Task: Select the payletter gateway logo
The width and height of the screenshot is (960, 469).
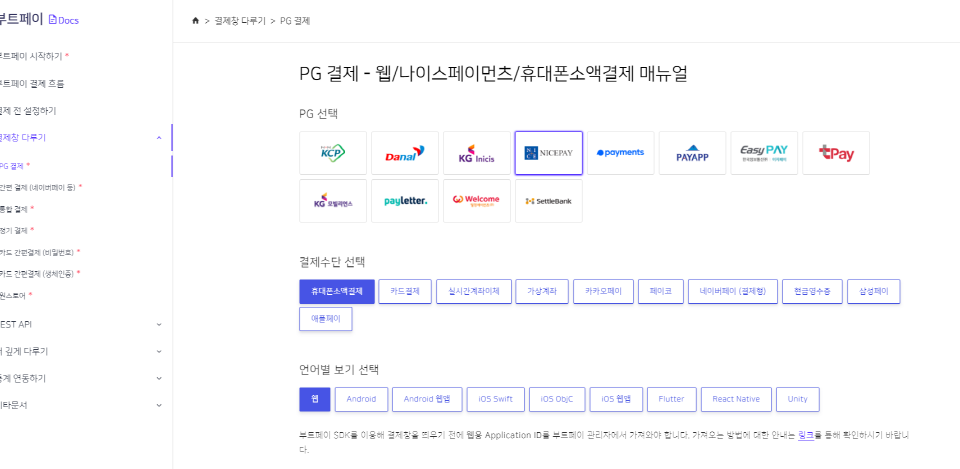Action: [405, 201]
